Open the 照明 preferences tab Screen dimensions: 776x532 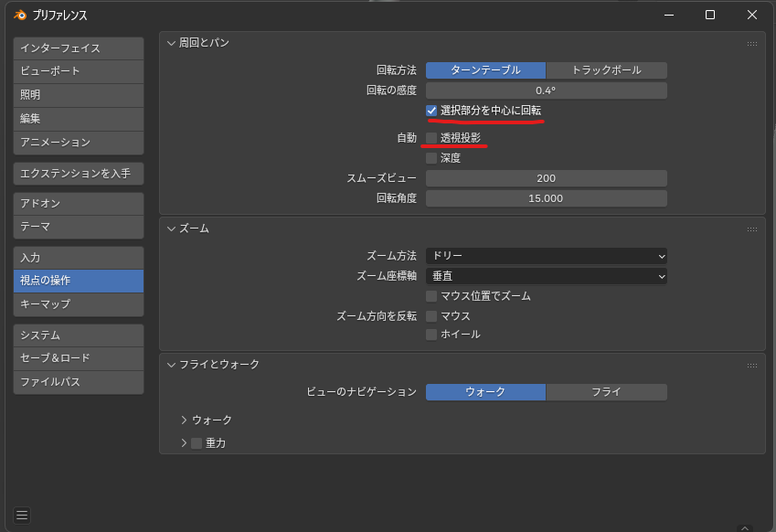click(x=79, y=95)
